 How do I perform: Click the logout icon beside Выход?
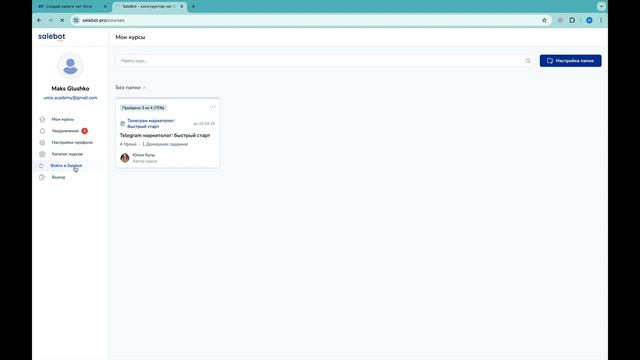[42, 177]
